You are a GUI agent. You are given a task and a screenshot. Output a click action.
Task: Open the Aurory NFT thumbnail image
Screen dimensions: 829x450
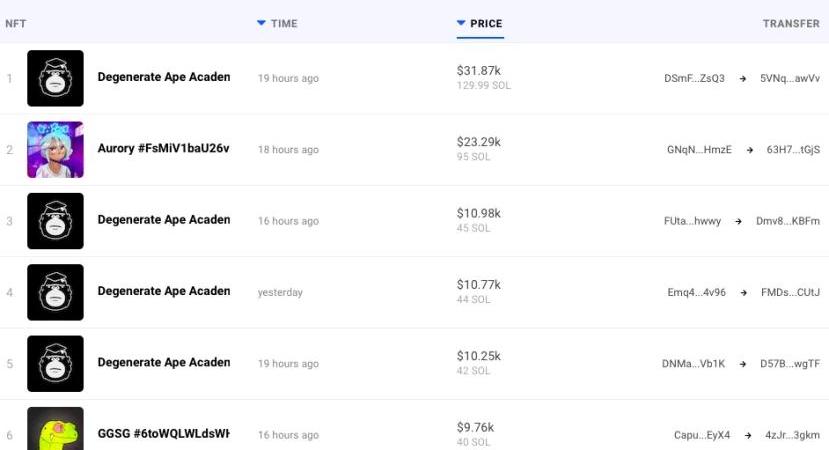56,150
